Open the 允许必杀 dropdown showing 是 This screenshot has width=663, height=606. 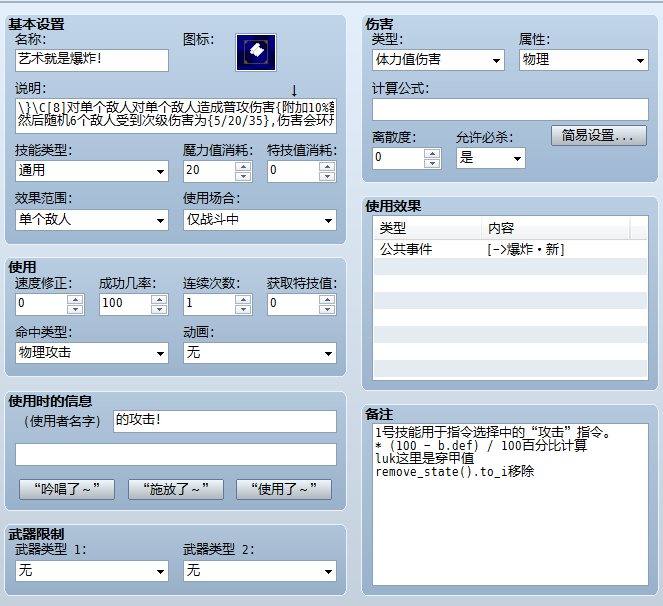coord(490,158)
